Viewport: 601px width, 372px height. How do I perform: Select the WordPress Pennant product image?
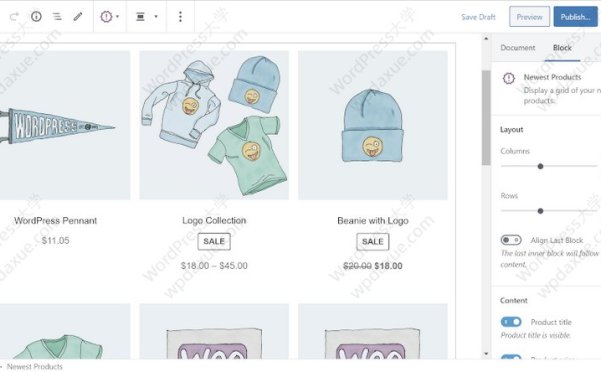[65, 125]
